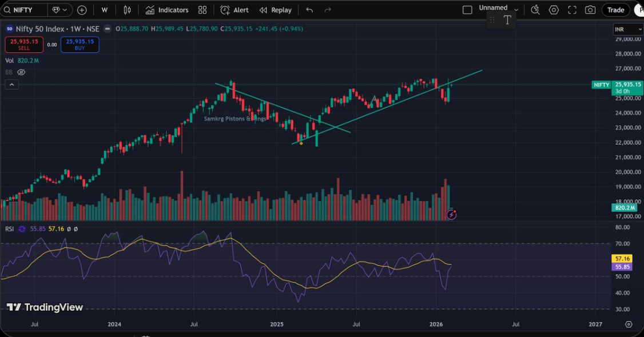
Task: Select the T text drawing tool
Action: tap(507, 19)
